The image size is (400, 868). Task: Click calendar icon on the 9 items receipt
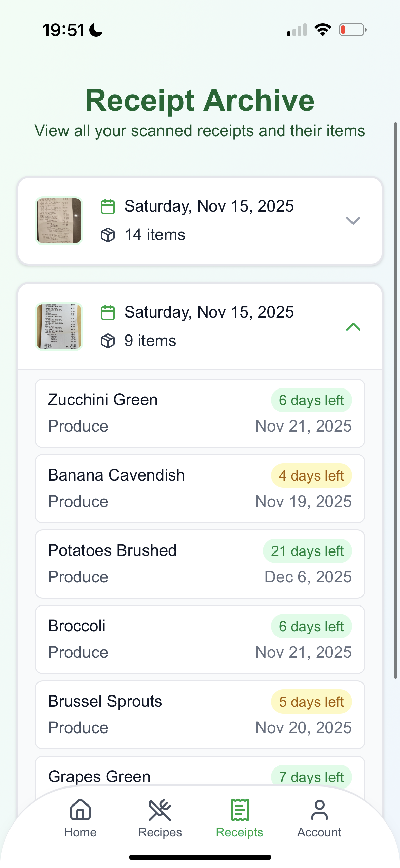tap(108, 312)
